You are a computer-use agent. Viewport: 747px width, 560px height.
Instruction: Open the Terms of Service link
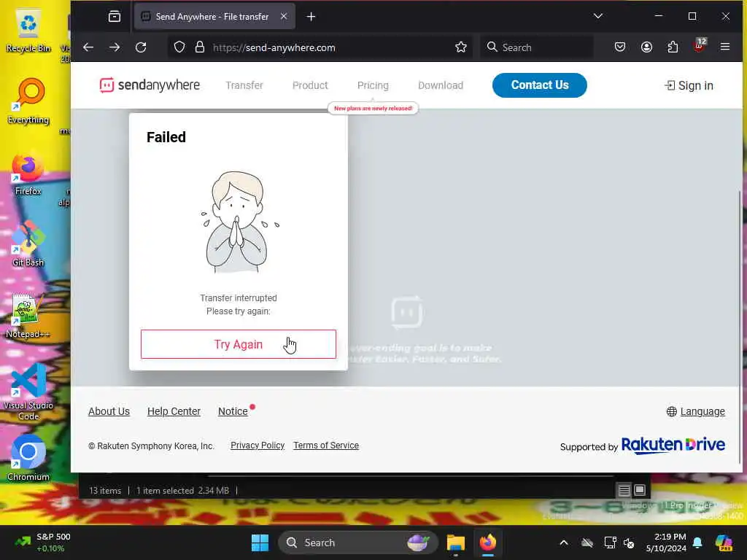[x=326, y=446]
